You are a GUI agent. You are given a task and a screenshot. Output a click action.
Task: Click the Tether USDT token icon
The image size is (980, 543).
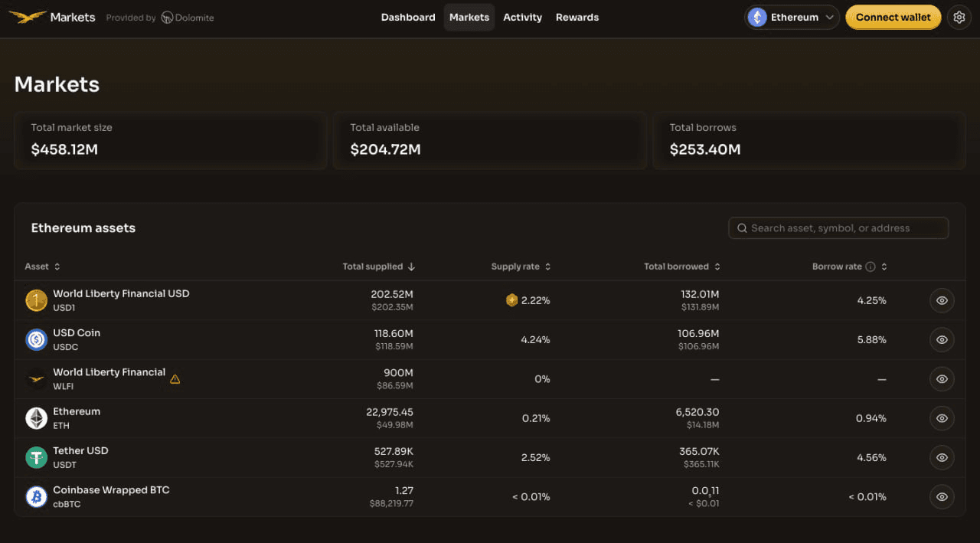[x=36, y=457]
